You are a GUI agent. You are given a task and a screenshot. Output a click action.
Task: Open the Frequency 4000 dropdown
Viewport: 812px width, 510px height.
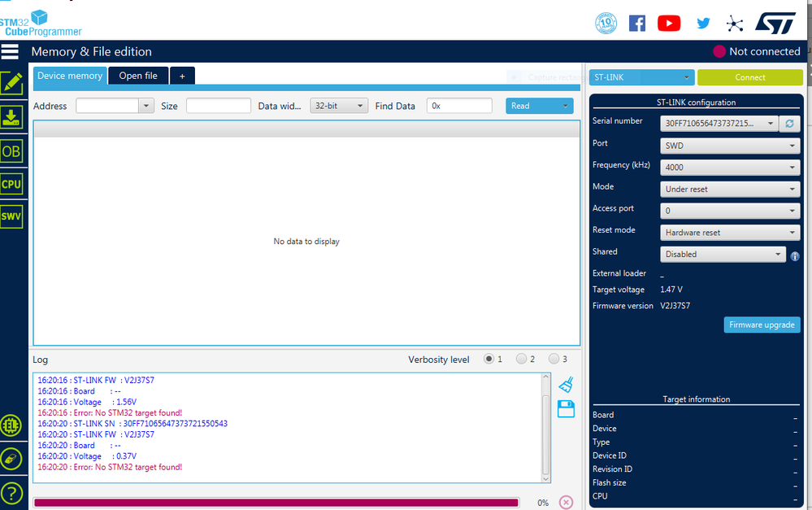click(730, 168)
